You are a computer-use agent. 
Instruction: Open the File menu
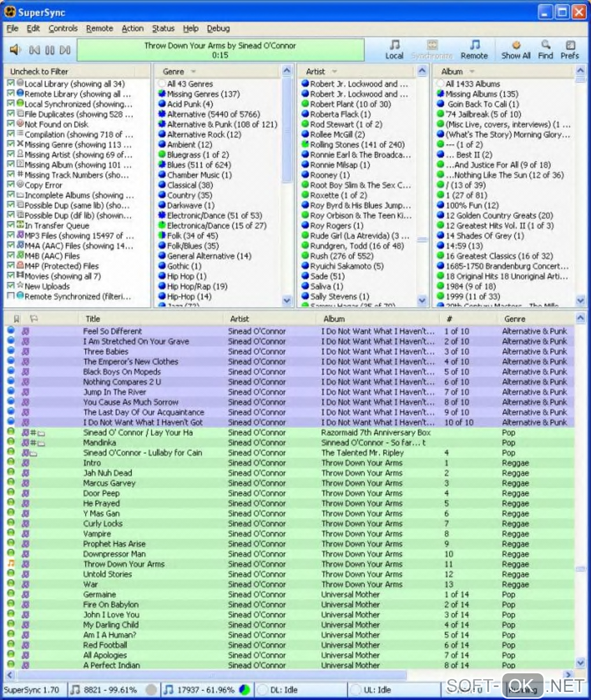[12, 28]
